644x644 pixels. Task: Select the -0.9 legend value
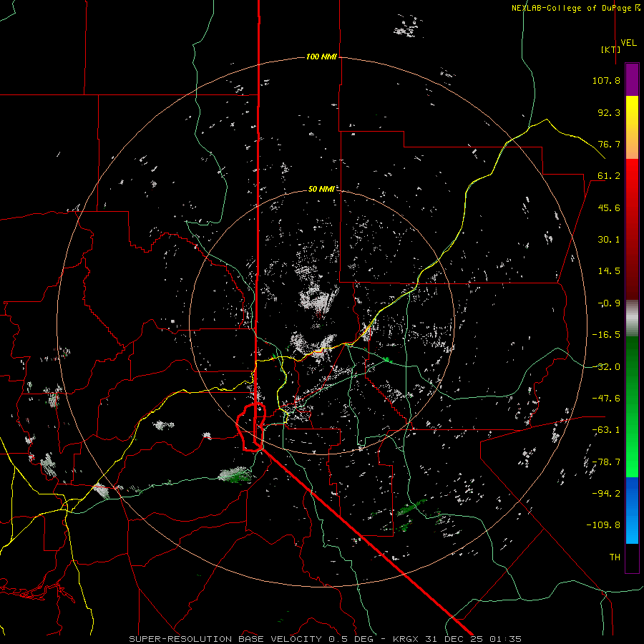point(609,303)
